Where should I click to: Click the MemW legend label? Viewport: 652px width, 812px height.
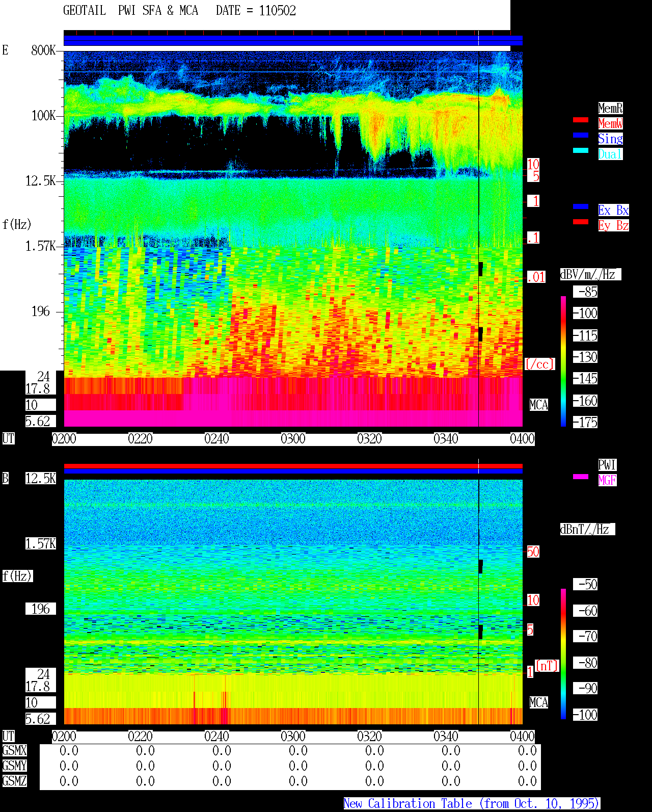pos(610,123)
